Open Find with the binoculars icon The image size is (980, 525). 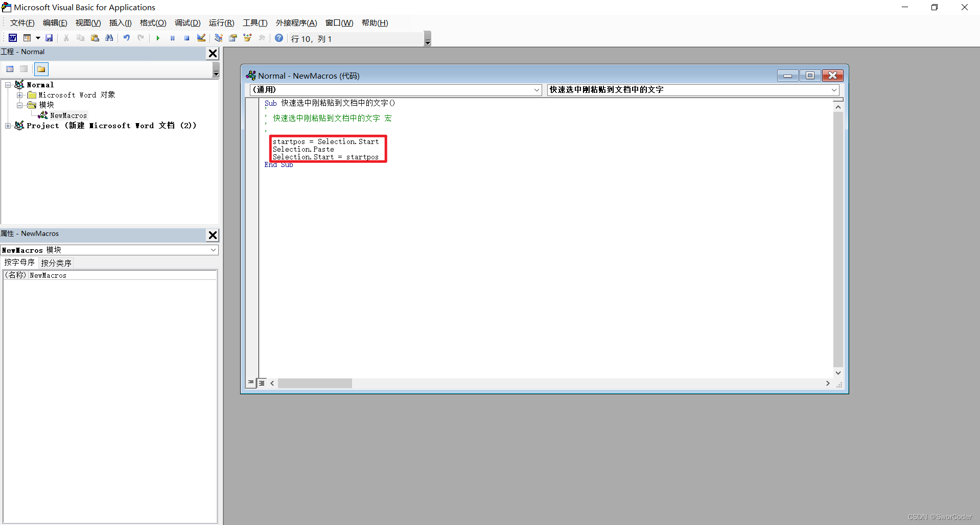tap(109, 38)
